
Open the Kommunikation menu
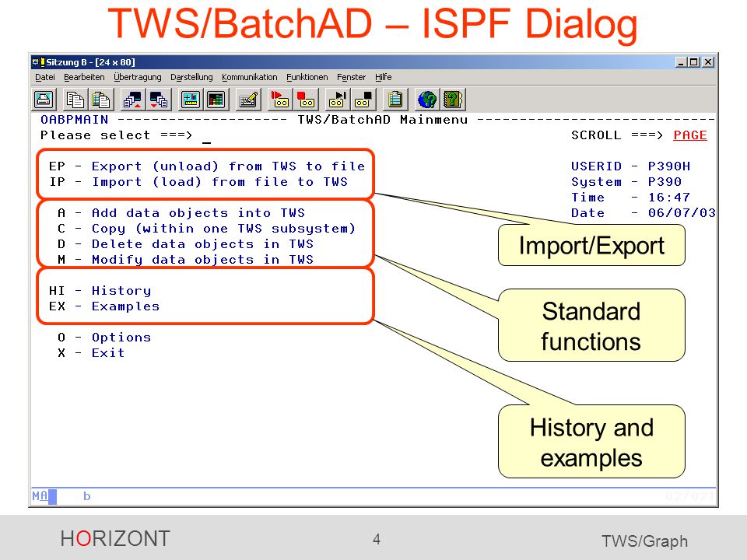[249, 77]
